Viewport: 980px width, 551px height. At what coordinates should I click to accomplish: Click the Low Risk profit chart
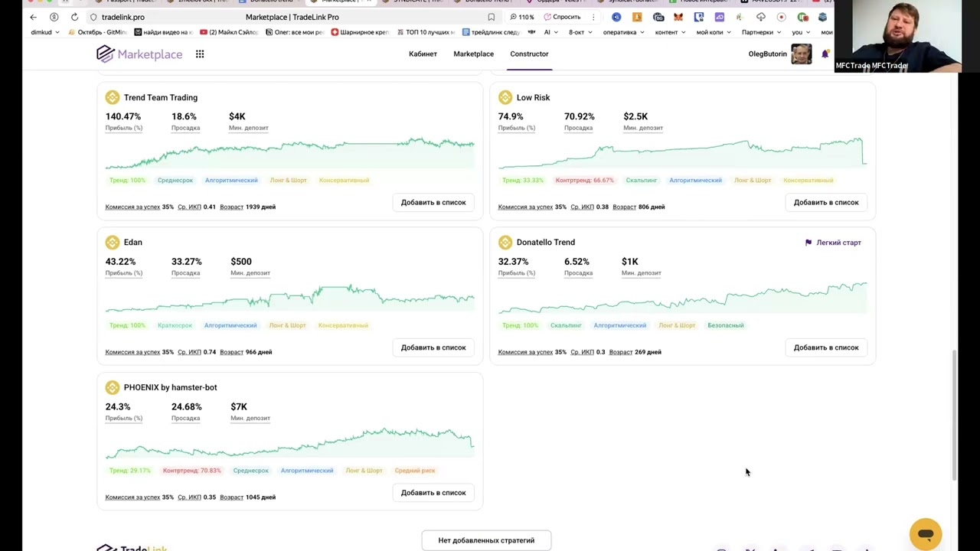[x=682, y=152]
